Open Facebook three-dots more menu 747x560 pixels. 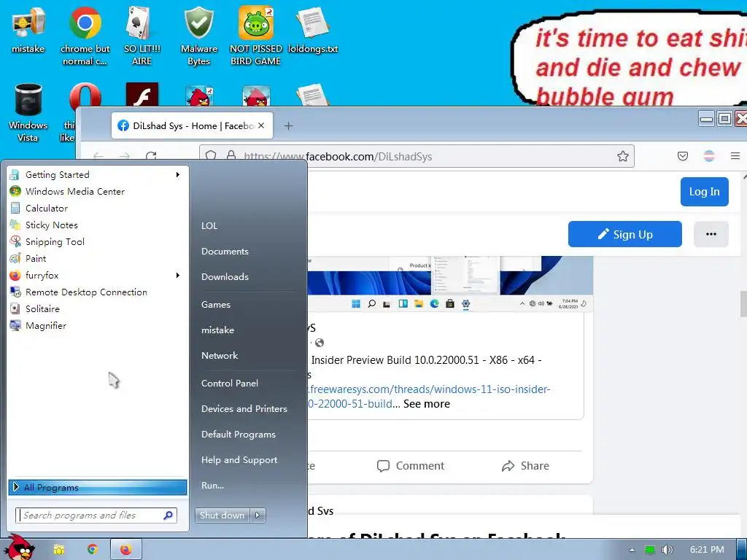coord(711,234)
